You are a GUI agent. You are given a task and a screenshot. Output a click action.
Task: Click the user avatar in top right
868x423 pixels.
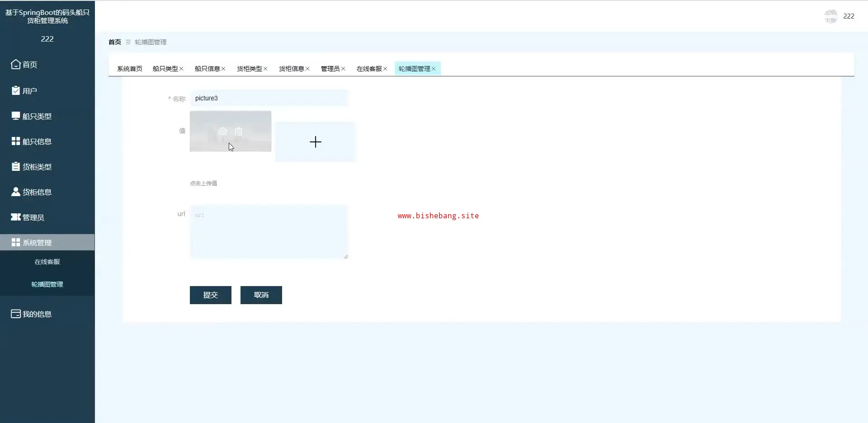pyautogui.click(x=831, y=16)
